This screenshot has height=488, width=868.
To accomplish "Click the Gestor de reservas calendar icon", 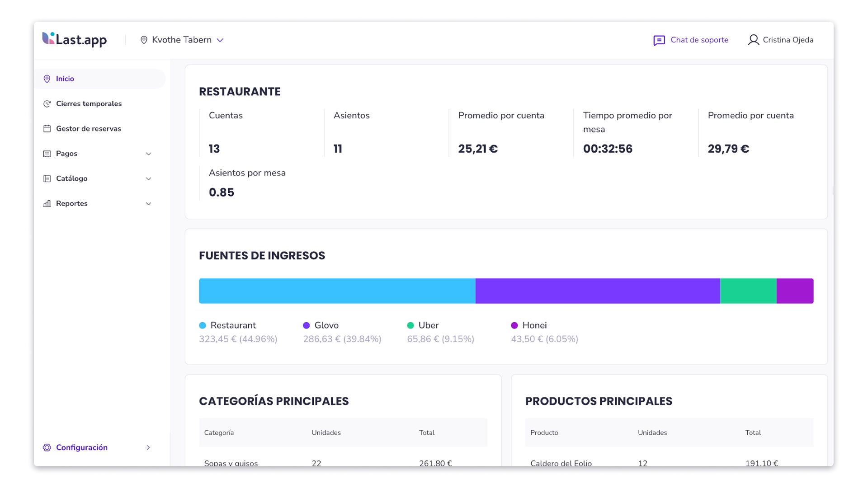I will click(x=47, y=129).
